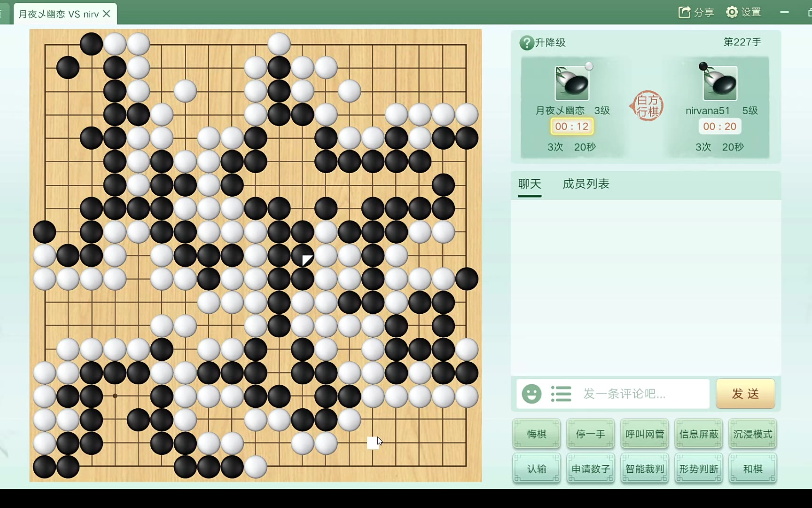Screen dimensions: 812x508
Task: Open settings via the gear icon
Action: click(x=732, y=12)
